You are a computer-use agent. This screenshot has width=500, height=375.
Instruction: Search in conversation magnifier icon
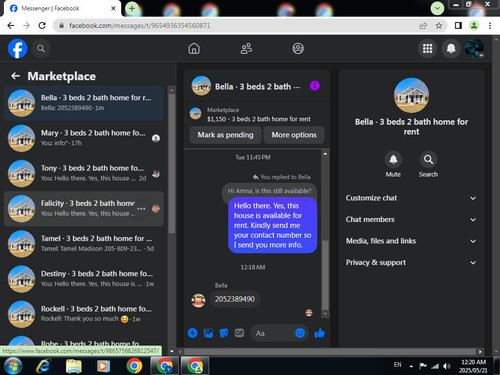click(x=428, y=159)
